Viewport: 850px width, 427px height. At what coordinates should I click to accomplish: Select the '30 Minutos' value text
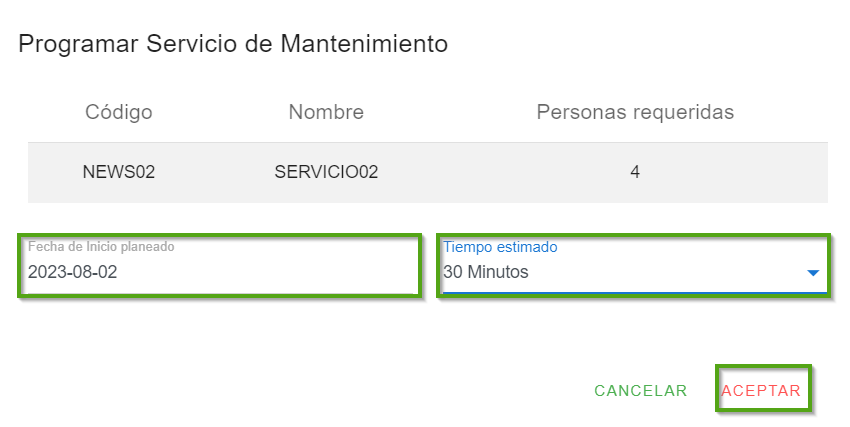tap(486, 272)
